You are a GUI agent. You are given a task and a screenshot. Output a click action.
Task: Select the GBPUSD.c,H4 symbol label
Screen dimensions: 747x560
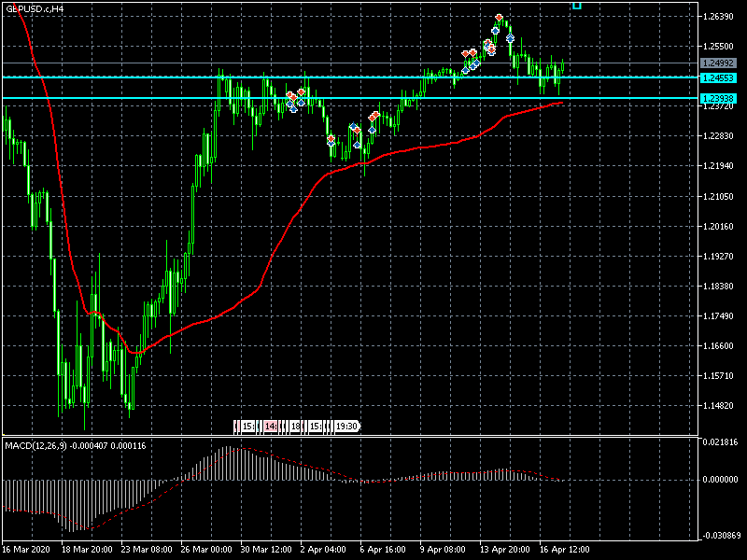coord(35,8)
